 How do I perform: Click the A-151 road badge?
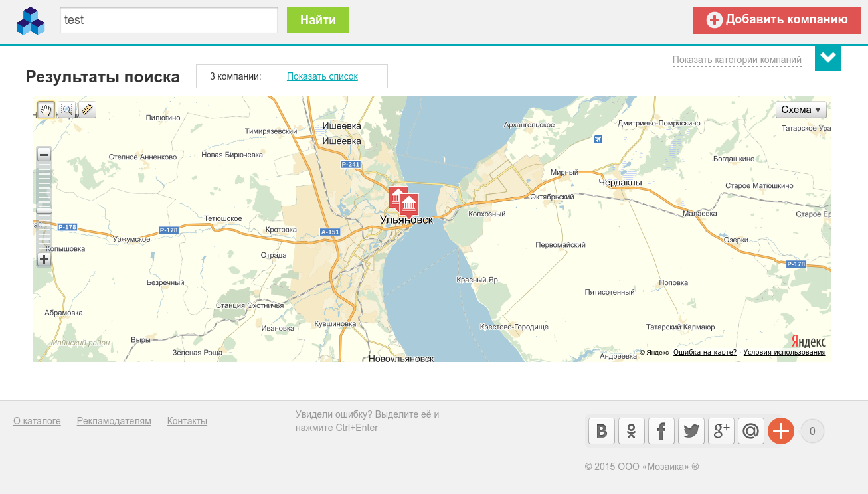coord(330,232)
